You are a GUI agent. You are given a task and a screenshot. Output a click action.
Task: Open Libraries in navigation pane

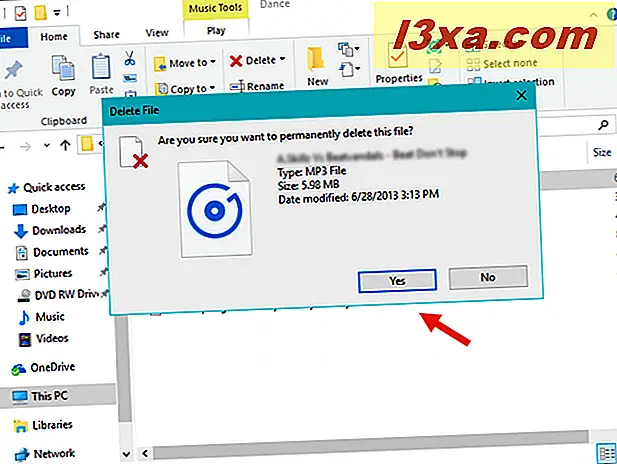[x=43, y=425]
